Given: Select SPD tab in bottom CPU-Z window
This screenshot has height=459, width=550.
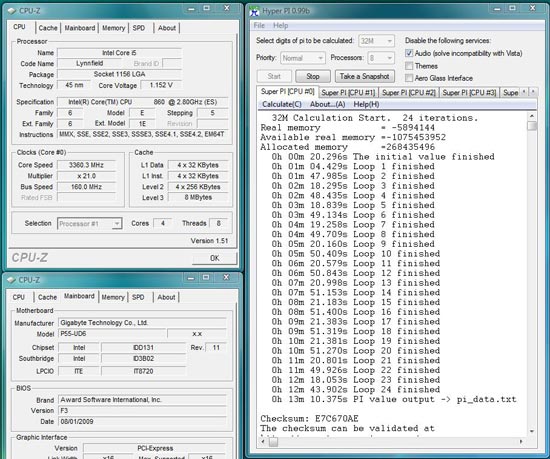Looking at the screenshot, I should tap(138, 297).
